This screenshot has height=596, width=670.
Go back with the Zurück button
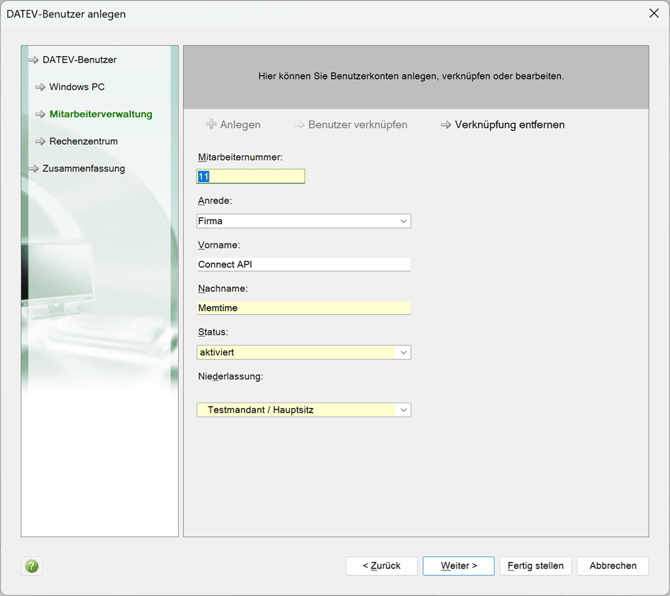(x=381, y=566)
